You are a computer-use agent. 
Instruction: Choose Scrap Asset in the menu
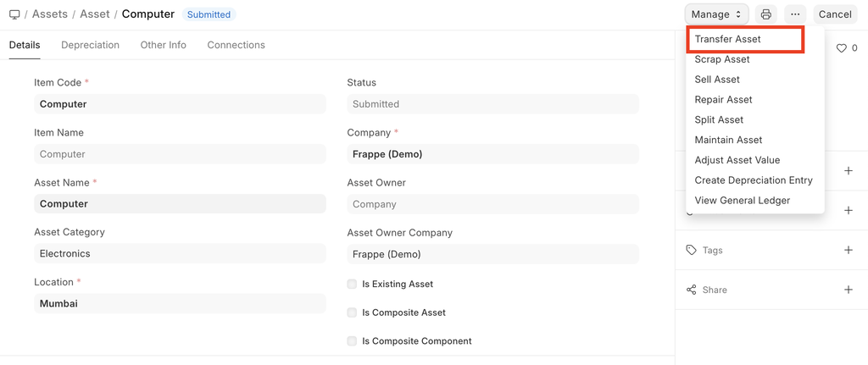tap(721, 59)
